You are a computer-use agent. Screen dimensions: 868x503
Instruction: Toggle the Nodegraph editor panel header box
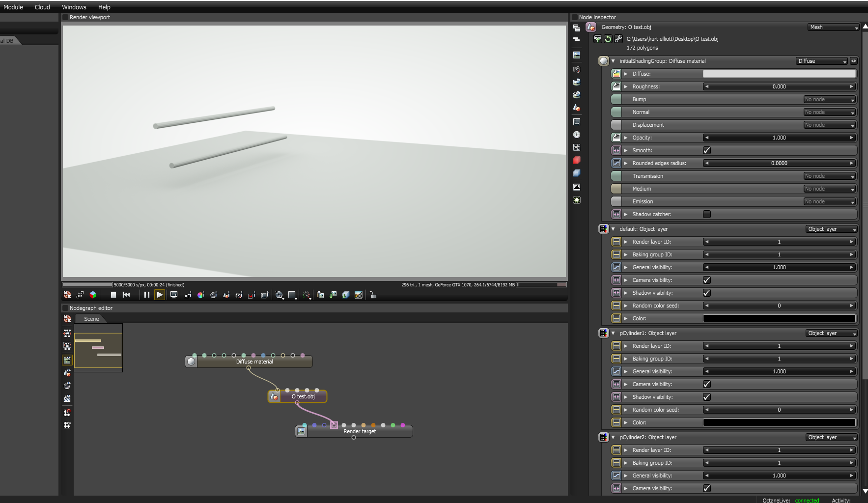coord(65,308)
